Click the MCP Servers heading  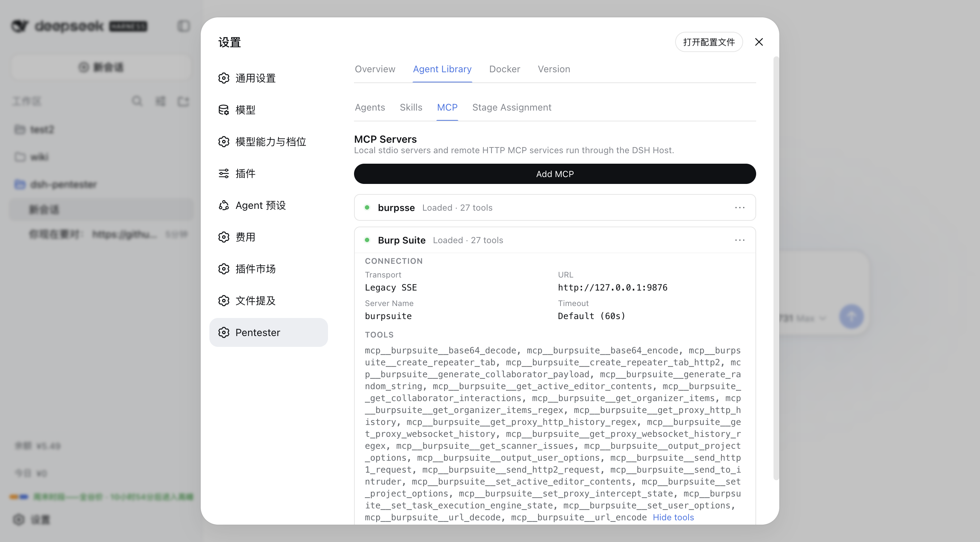click(x=385, y=139)
